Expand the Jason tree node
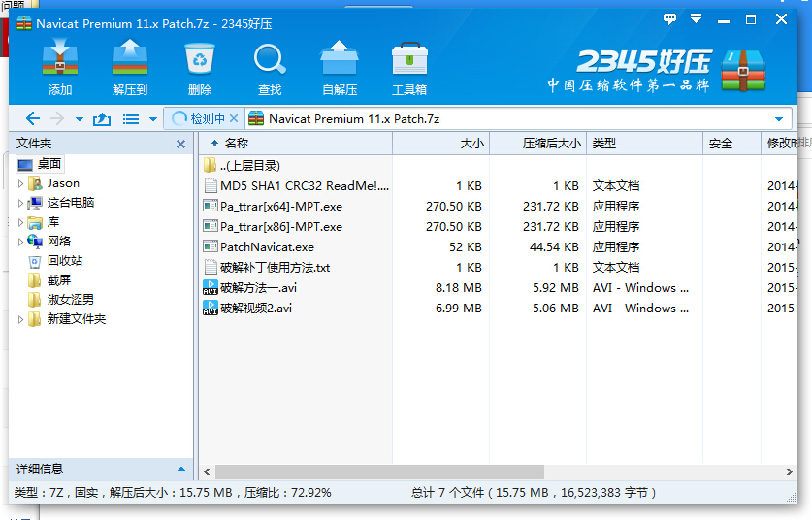This screenshot has width=812, height=520. [20, 183]
